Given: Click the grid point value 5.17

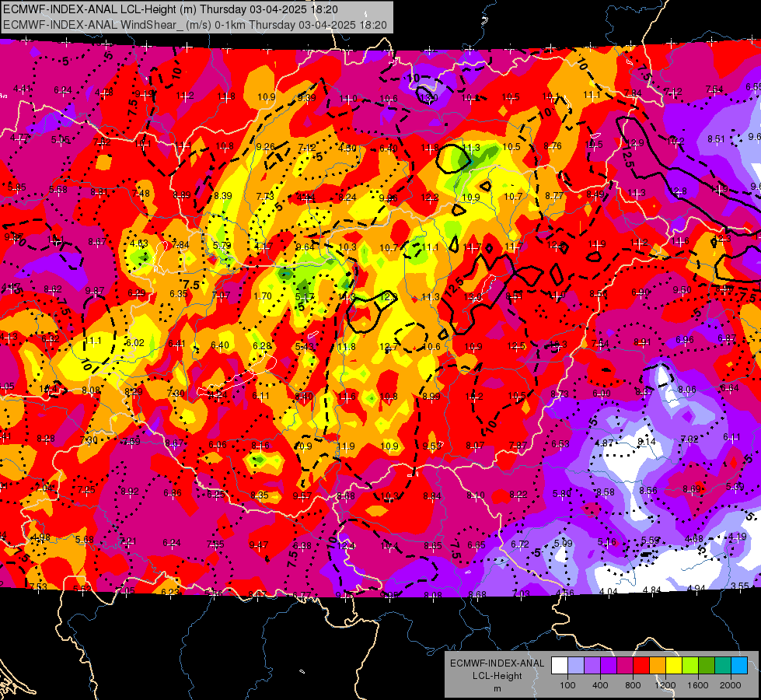Looking at the screenshot, I should click(304, 297).
